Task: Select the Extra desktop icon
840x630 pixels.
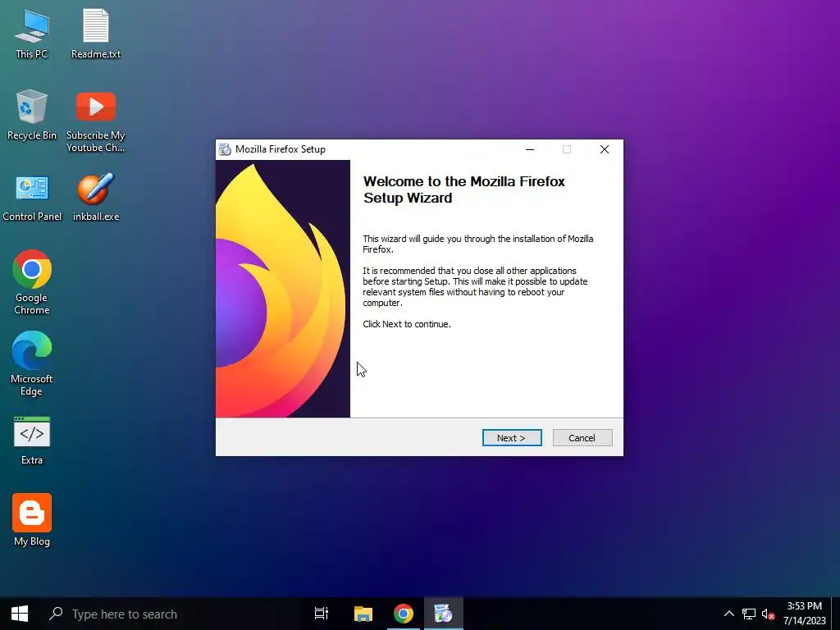Action: [x=32, y=441]
